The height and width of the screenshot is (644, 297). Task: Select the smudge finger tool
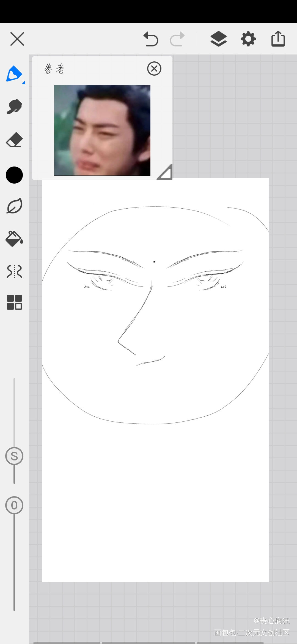click(x=14, y=107)
